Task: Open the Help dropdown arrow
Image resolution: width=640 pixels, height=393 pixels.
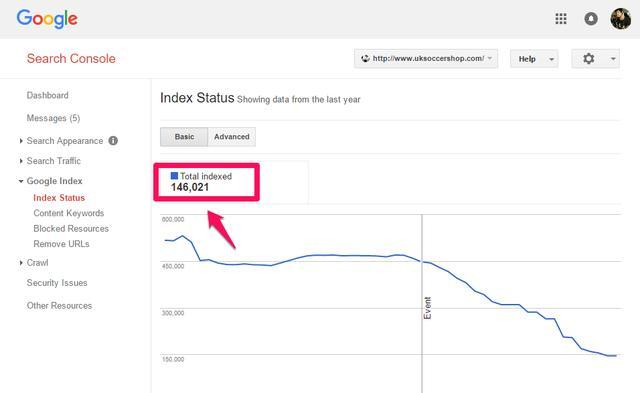Action: [551, 59]
